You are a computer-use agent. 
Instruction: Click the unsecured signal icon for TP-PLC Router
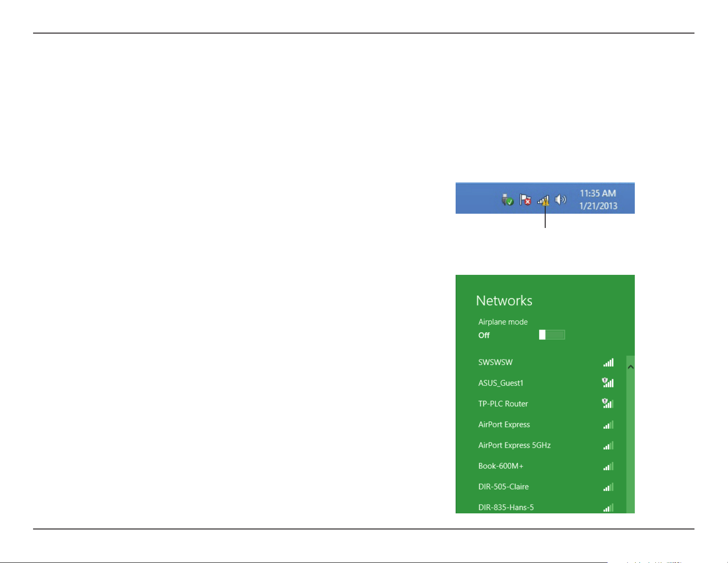[x=608, y=403]
